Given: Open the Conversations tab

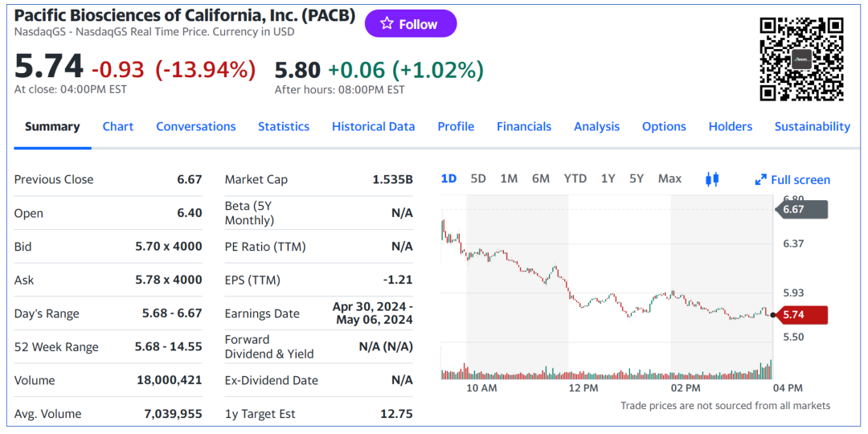Looking at the screenshot, I should point(196,126).
